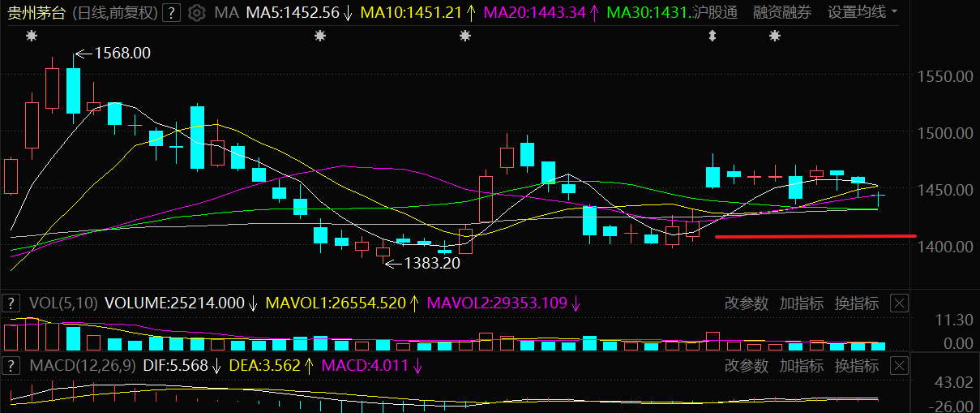Click 换指标 in the VOL panel
Image resolution: width=980 pixels, height=413 pixels.
(x=857, y=303)
